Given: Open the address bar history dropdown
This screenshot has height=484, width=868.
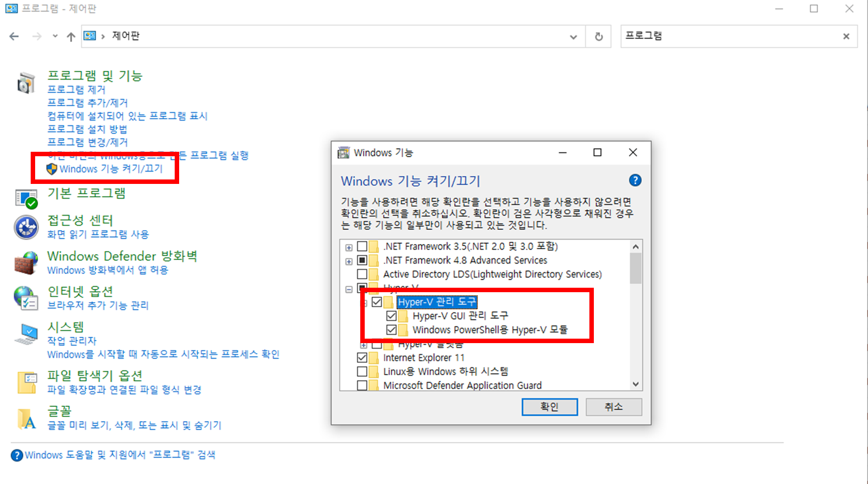Looking at the screenshot, I should [x=574, y=37].
